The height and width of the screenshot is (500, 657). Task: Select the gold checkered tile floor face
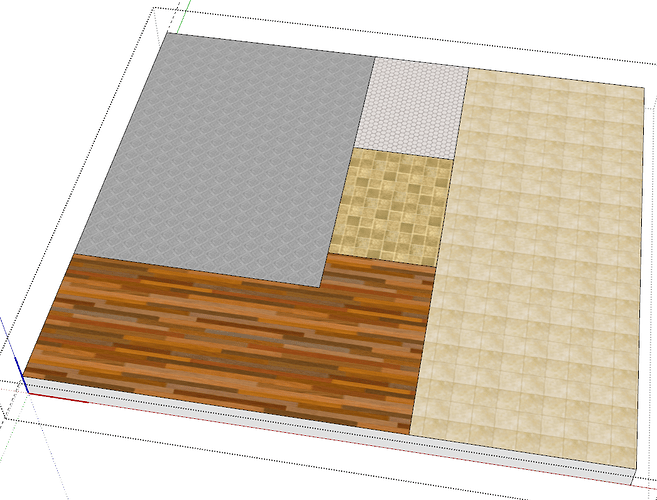click(x=392, y=207)
